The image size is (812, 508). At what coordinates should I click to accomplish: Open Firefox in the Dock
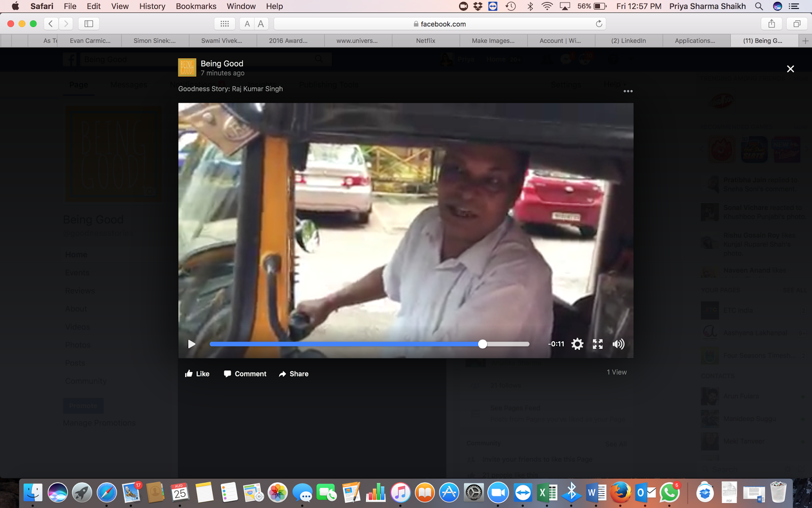click(620, 492)
